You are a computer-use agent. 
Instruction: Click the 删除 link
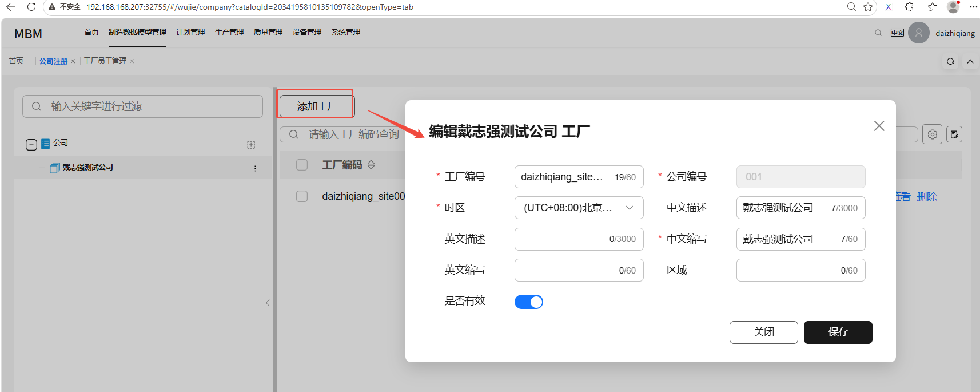click(x=927, y=197)
